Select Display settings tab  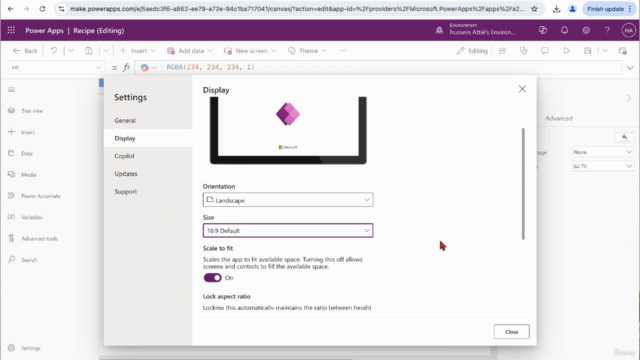pyautogui.click(x=148, y=138)
